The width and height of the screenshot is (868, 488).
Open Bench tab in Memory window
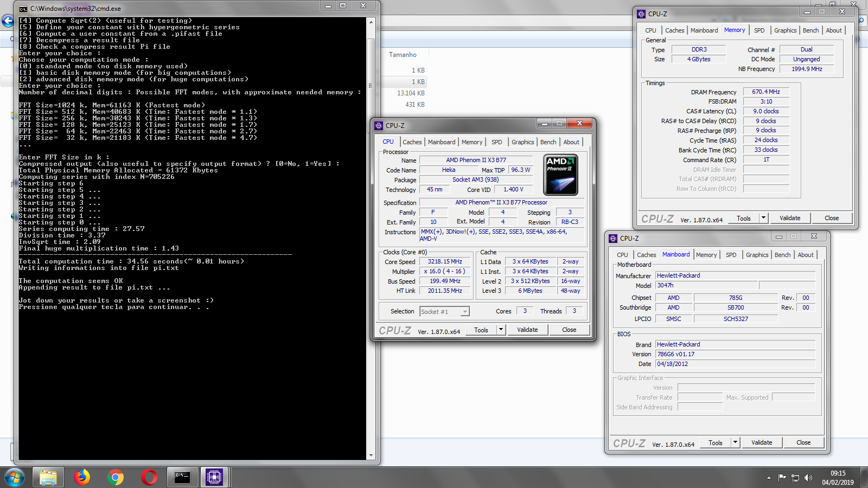[811, 30]
